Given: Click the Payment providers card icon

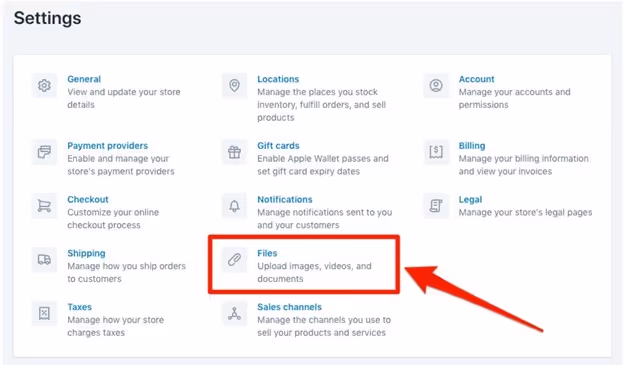Looking at the screenshot, I should [x=44, y=152].
